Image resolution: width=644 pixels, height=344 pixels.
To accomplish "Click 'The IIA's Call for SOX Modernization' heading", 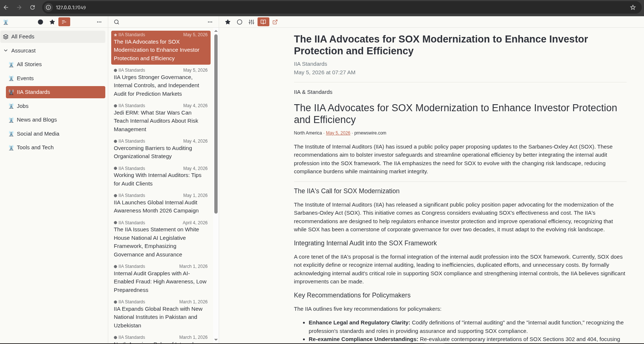I will 347,191.
